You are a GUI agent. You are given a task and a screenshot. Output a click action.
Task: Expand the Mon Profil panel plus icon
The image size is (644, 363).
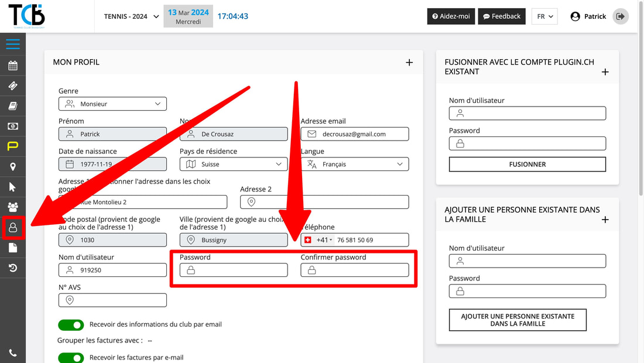pyautogui.click(x=409, y=62)
